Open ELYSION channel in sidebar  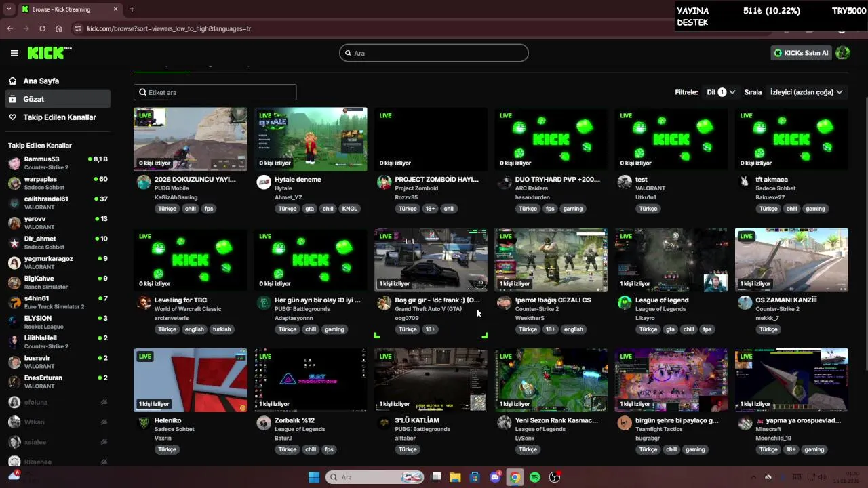pos(58,322)
